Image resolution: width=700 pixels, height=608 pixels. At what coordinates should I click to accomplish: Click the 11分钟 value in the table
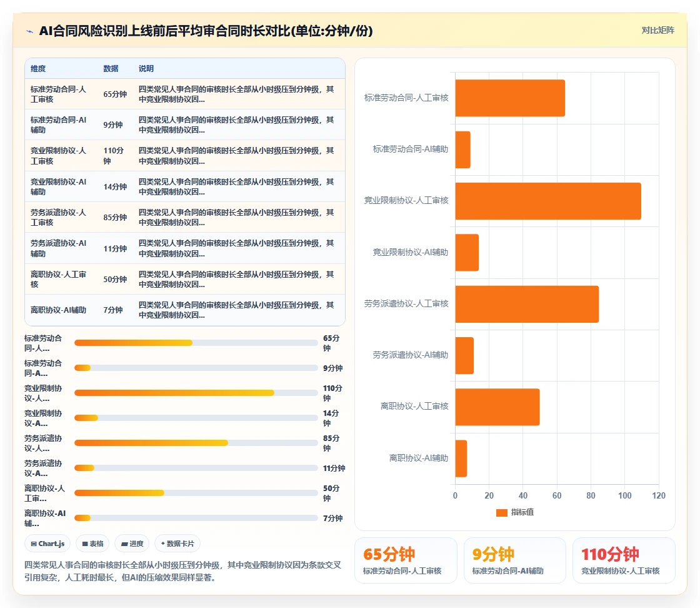tap(115, 248)
